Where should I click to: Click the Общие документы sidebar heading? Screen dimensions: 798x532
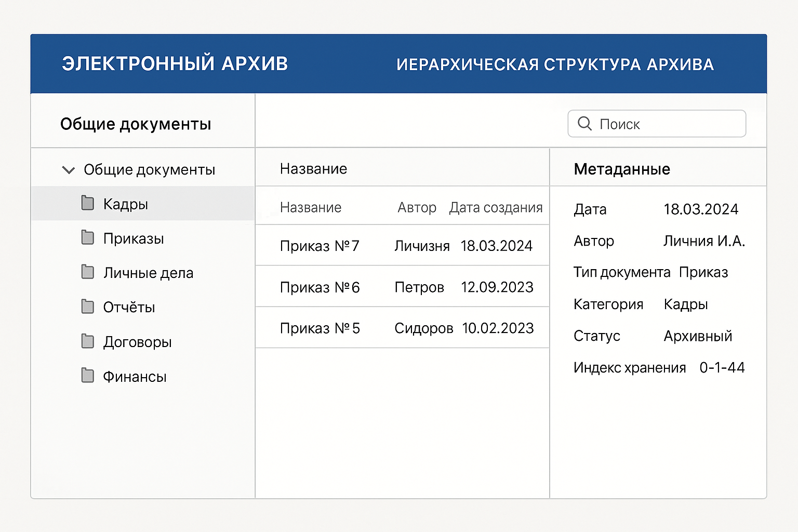136,124
